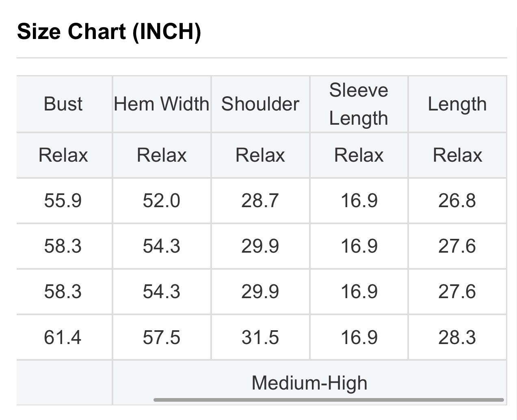Select the Hem Width column header
The width and height of the screenshot is (517, 420).
pos(162,104)
